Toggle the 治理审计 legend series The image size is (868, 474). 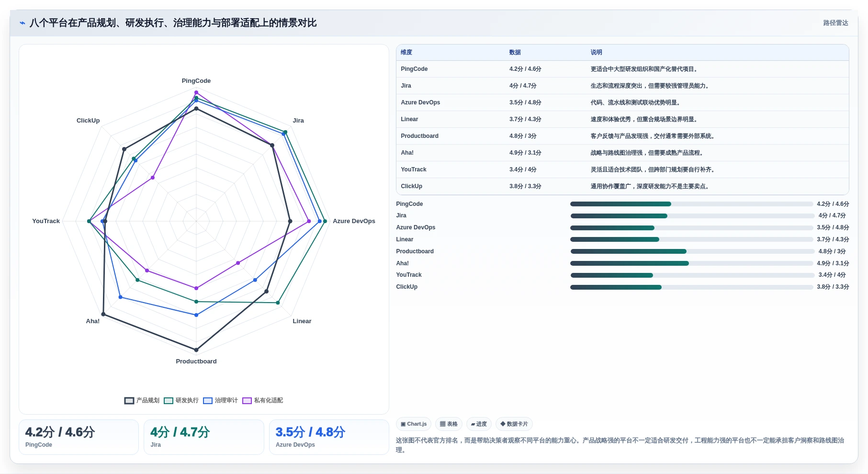220,400
